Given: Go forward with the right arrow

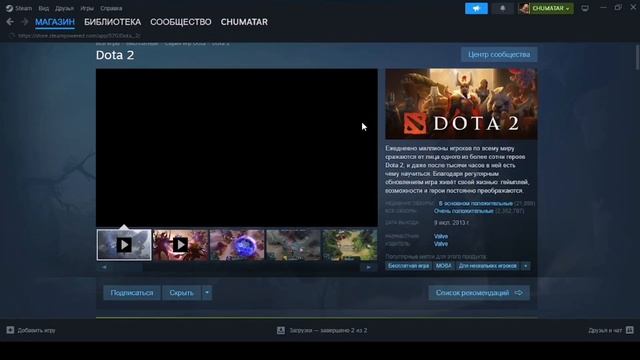Looking at the screenshot, I should pyautogui.click(x=25, y=22).
